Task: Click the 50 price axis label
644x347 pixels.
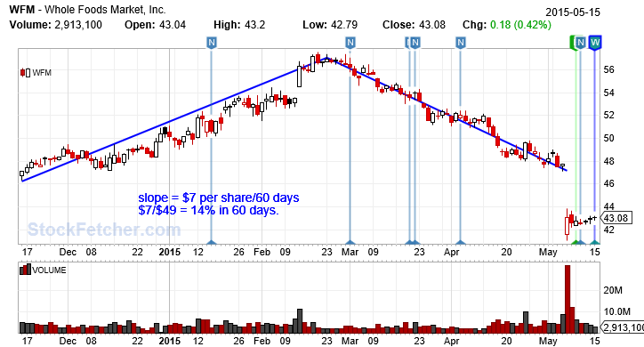Action: click(609, 139)
